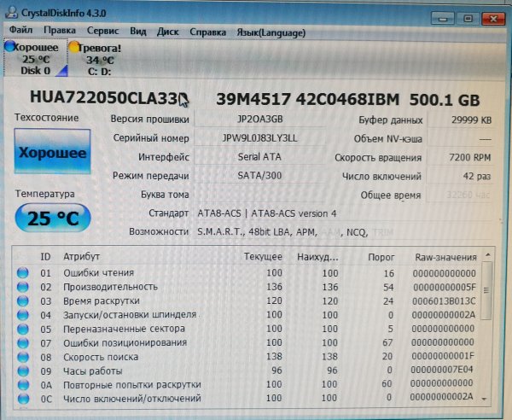Click status circle of attribute 09 Часы работы

click(23, 370)
